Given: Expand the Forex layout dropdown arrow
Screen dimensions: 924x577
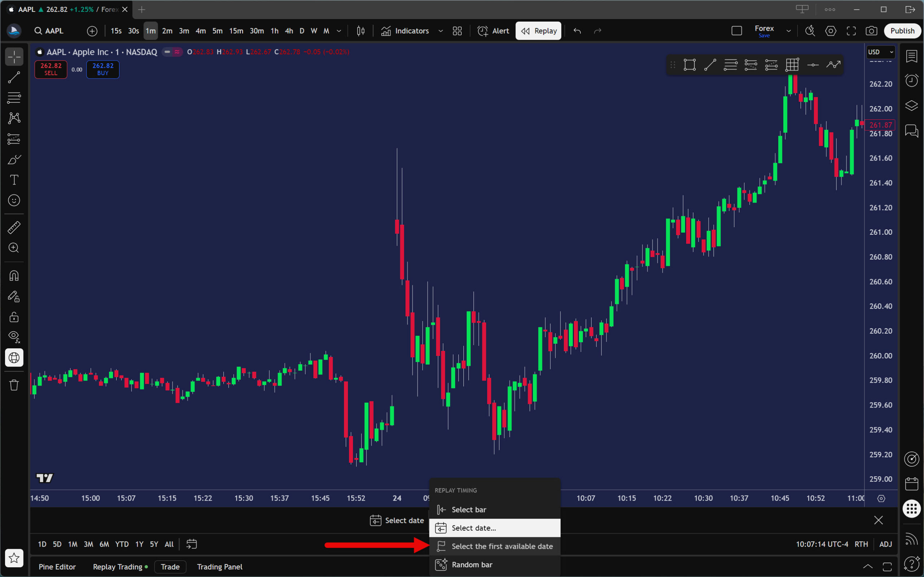Looking at the screenshot, I should pyautogui.click(x=788, y=31).
